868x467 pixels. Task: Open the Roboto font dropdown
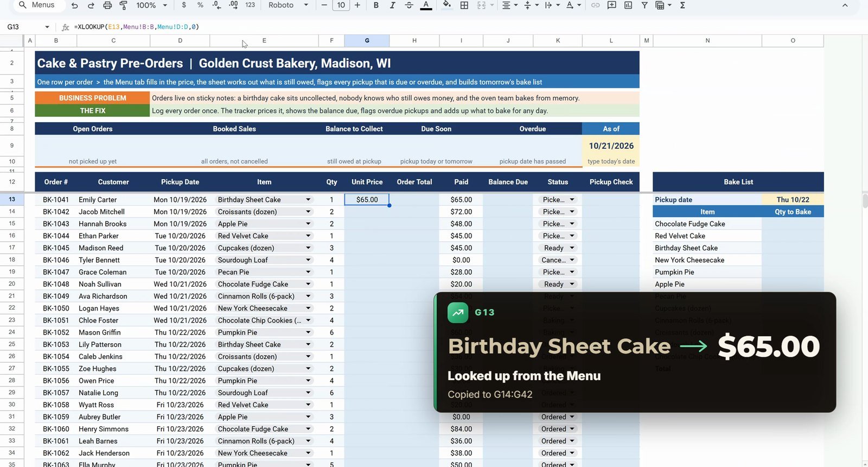pos(288,5)
